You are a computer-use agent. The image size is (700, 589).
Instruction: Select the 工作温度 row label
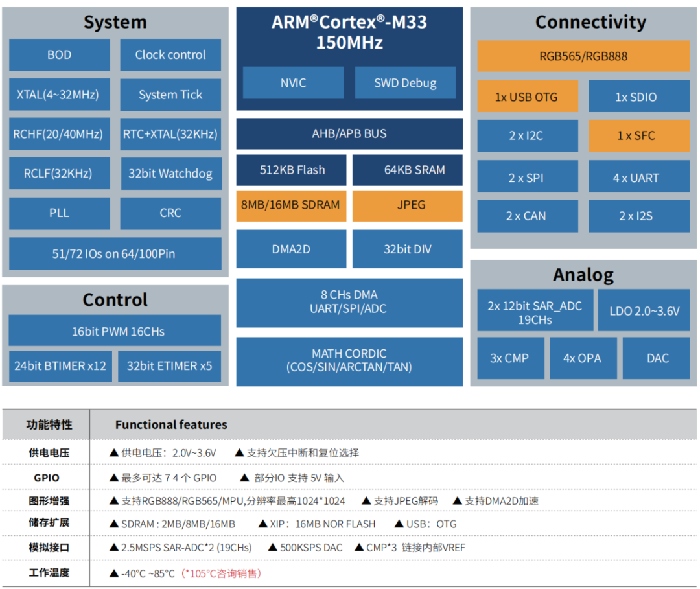[49, 573]
